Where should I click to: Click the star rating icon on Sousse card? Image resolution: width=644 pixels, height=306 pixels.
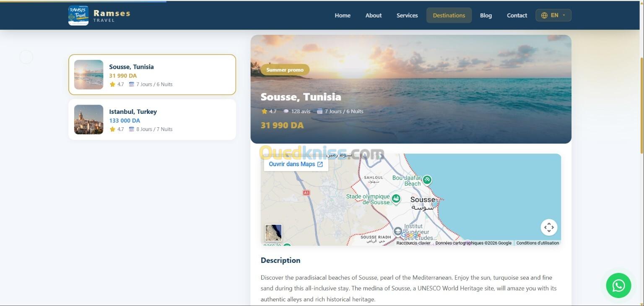tap(112, 84)
